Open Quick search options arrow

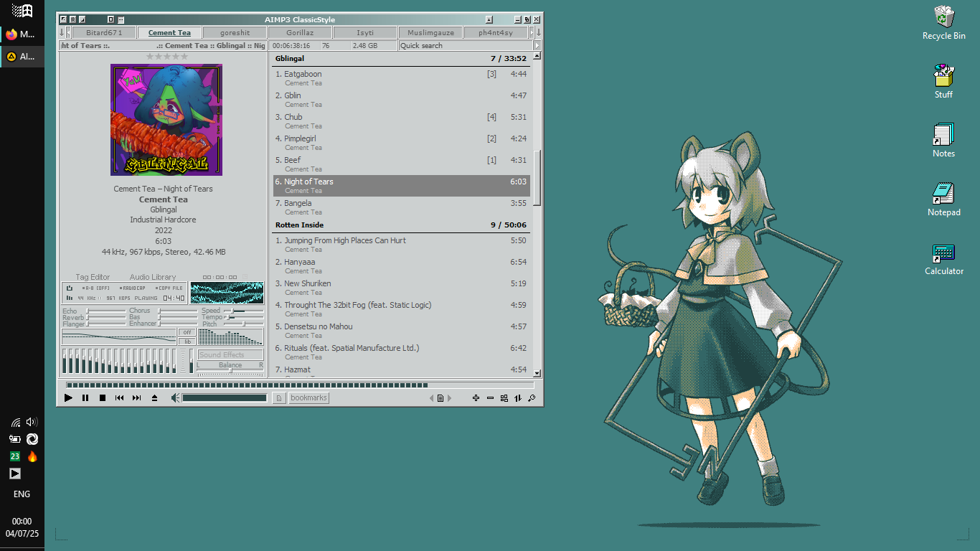click(x=537, y=45)
